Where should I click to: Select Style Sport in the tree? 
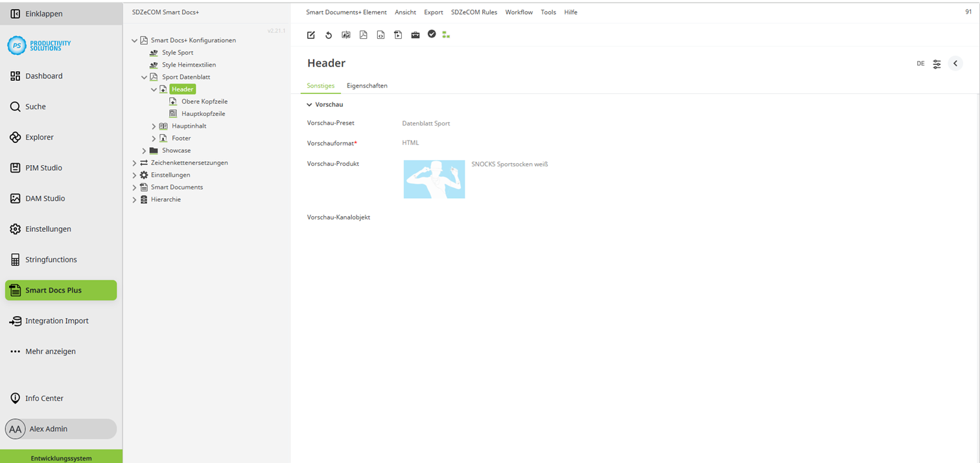[178, 52]
